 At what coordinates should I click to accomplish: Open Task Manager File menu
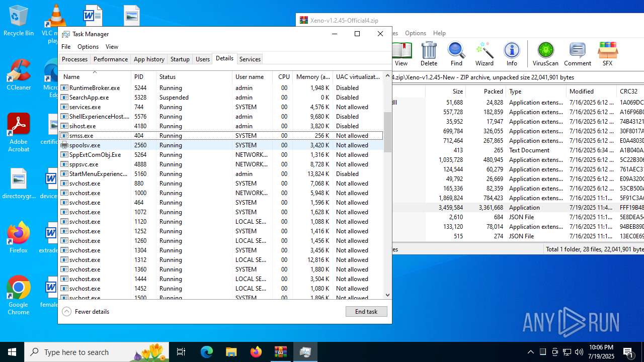tap(66, 47)
